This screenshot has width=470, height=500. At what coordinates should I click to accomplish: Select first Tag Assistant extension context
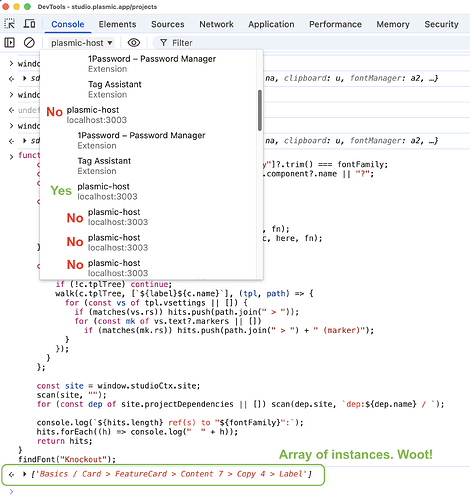point(115,89)
